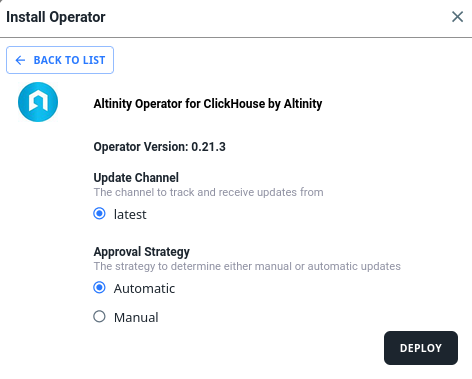The height and width of the screenshot is (379, 472).
Task: Click the Altinity Operator for ClickHouse heading
Action: point(208,104)
